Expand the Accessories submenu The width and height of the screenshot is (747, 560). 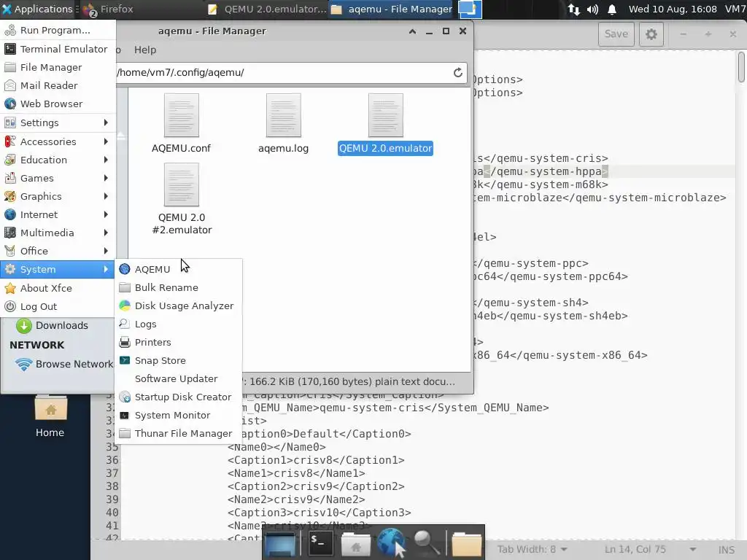tap(58, 141)
